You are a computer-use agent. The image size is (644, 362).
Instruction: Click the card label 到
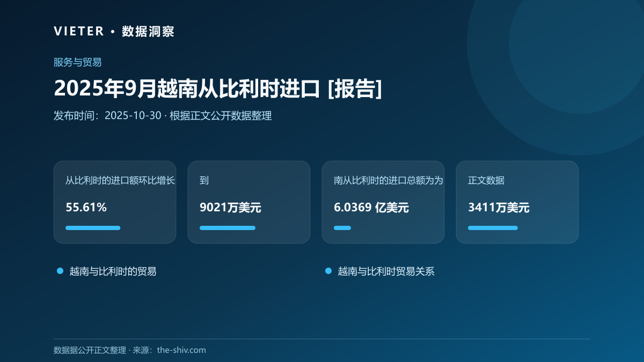coord(204,181)
